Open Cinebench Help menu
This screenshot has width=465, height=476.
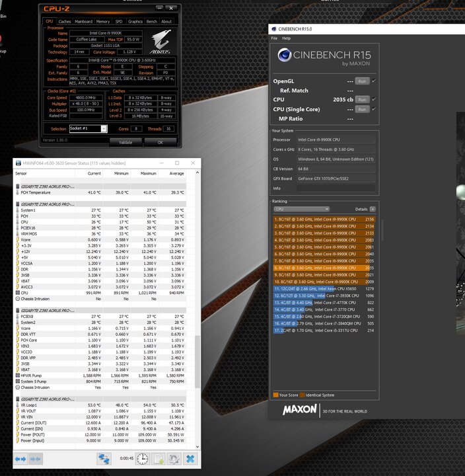(286, 38)
